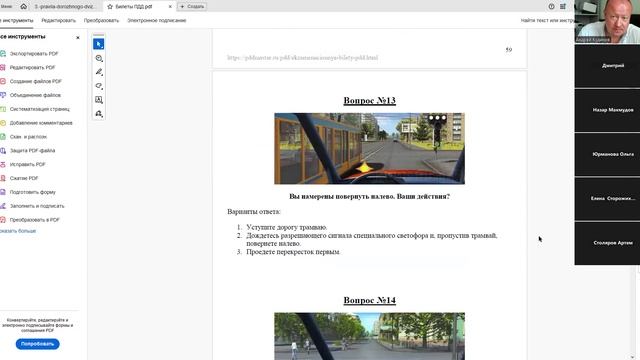Screen dimensions: 640x360
Task: Open Защита PDF-файла tool
Action: pyautogui.click(x=32, y=151)
